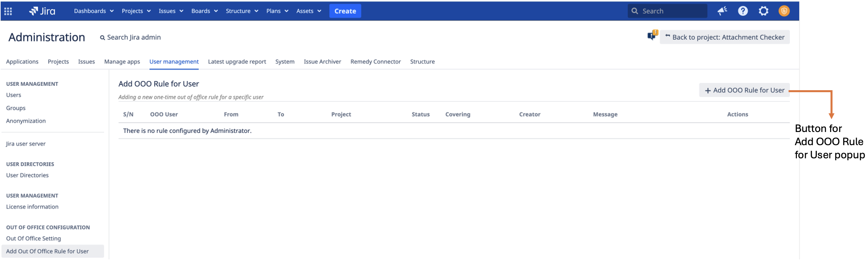The width and height of the screenshot is (868, 262).
Task: Go back to project Attachment Checker
Action: pos(724,38)
